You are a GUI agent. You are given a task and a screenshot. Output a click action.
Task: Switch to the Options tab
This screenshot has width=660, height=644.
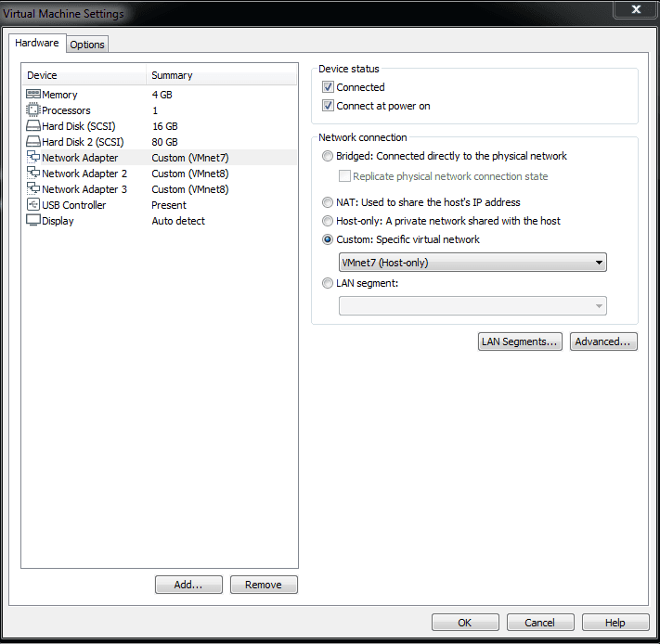click(x=87, y=45)
